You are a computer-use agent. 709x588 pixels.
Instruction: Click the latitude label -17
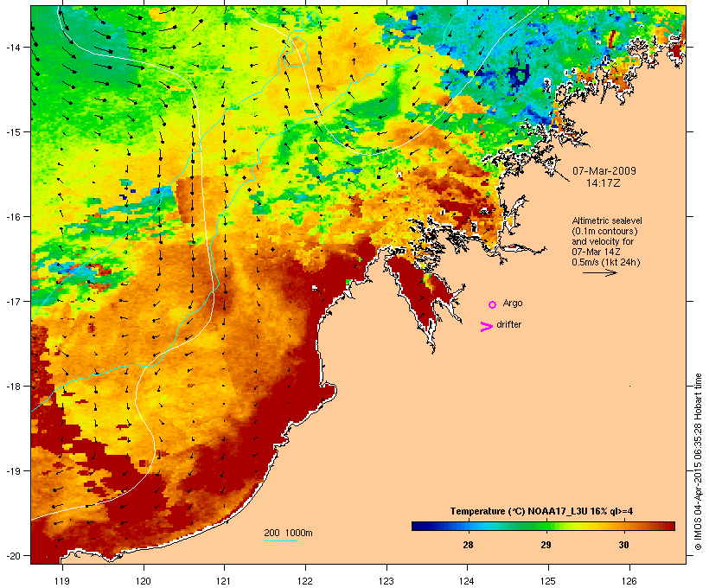pyautogui.click(x=12, y=301)
